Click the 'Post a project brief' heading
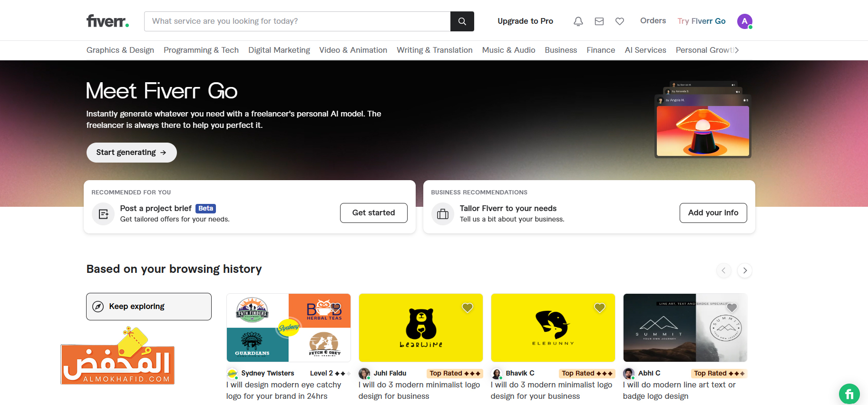 coord(156,209)
